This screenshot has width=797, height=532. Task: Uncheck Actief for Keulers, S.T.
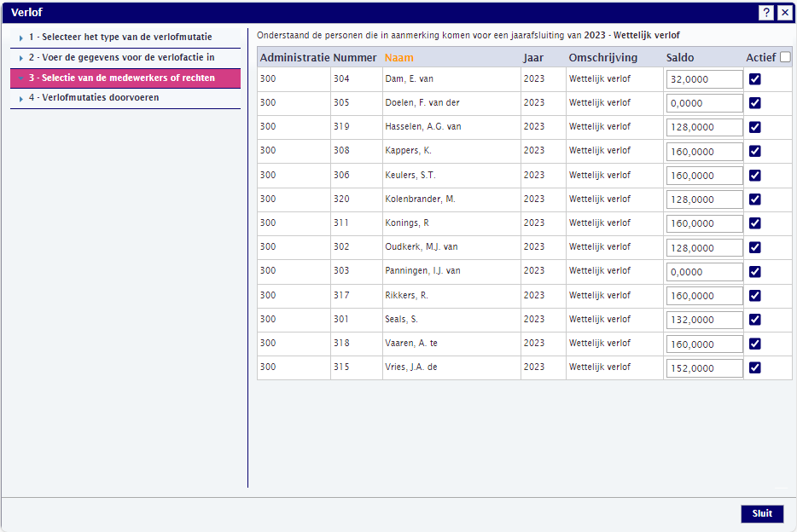point(755,175)
